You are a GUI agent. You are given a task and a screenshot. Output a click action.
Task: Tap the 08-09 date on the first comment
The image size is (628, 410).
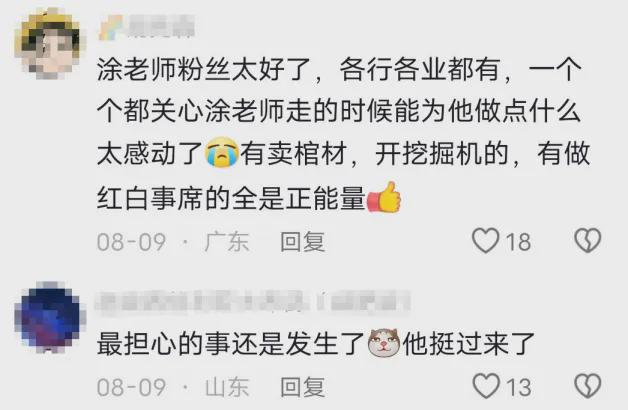tap(131, 242)
